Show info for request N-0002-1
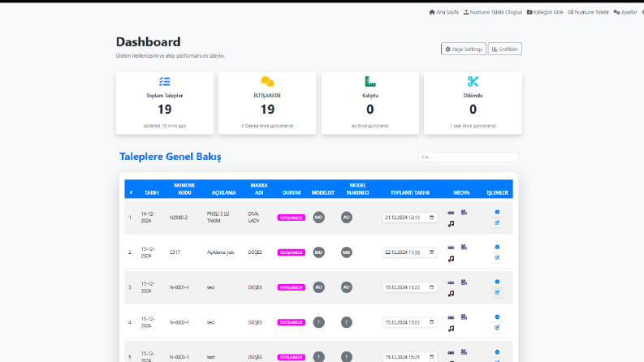The width and height of the screenshot is (644, 362). 497,317
